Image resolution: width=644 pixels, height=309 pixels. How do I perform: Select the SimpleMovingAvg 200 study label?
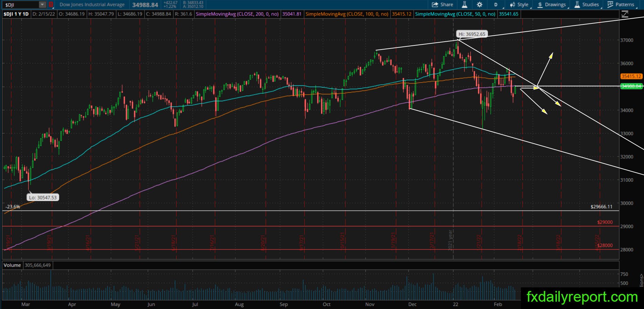point(237,14)
